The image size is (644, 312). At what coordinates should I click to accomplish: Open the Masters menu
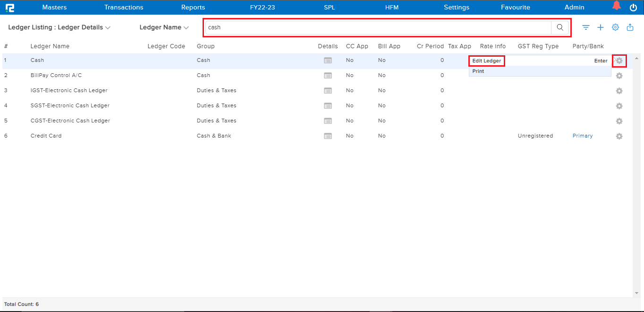pyautogui.click(x=54, y=7)
